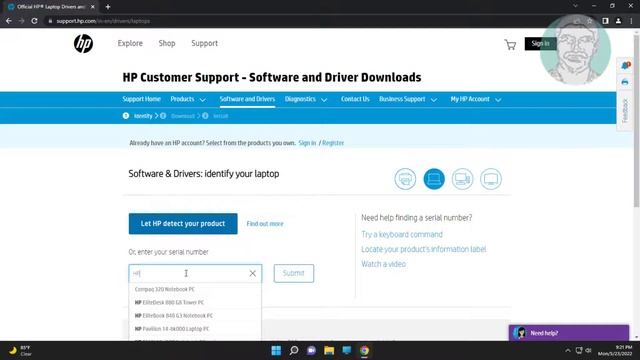Open the Find out more link

click(x=265, y=224)
